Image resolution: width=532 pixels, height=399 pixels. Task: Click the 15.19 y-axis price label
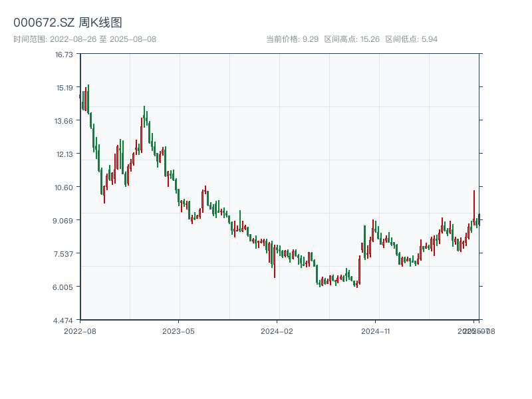coord(64,88)
